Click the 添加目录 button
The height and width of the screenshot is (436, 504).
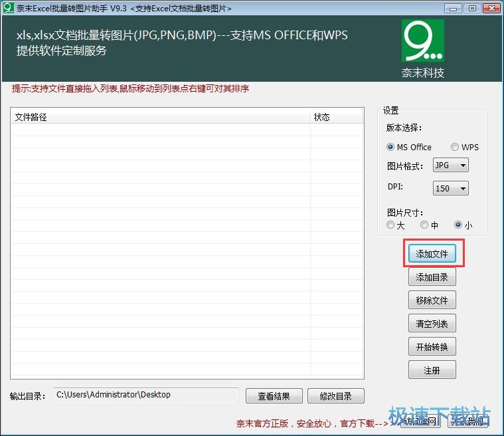[x=432, y=277]
